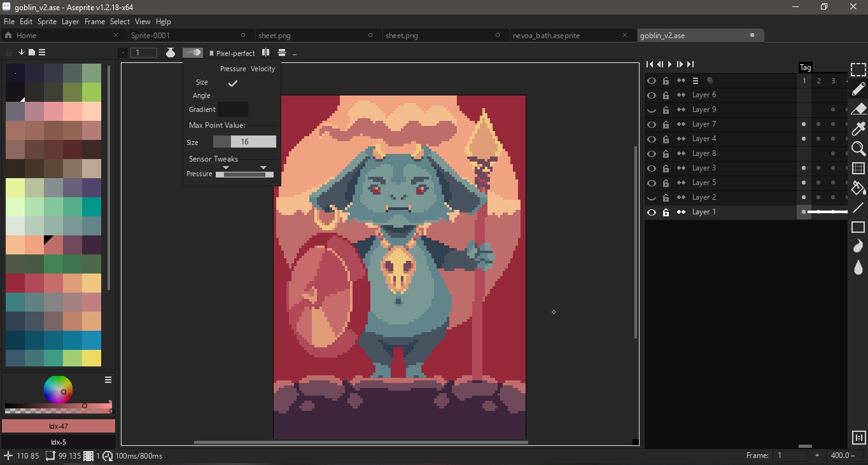
Task: Lock Layer 4 with its padlock
Action: pyautogui.click(x=666, y=139)
